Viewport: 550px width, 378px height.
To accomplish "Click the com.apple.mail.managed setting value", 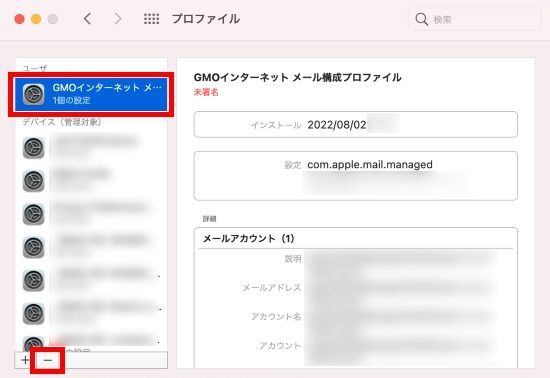I will tap(370, 164).
